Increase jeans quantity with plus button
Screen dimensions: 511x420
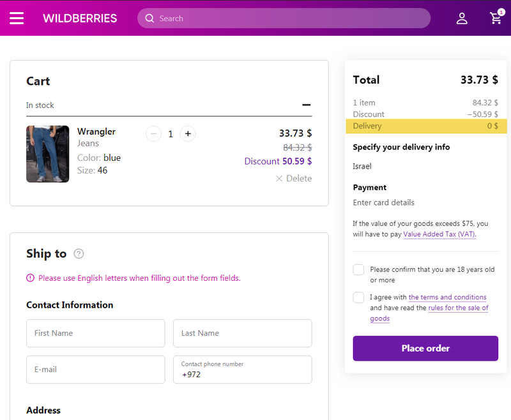[187, 133]
